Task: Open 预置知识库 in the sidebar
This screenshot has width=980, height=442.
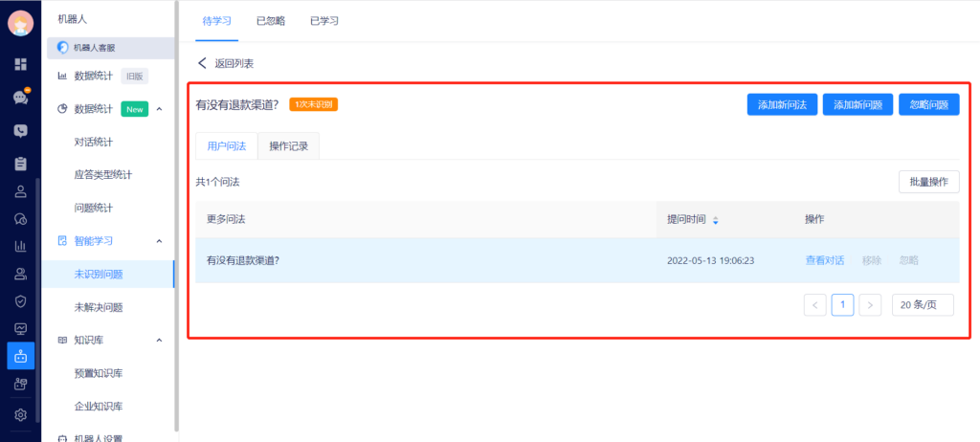Action: pos(99,373)
